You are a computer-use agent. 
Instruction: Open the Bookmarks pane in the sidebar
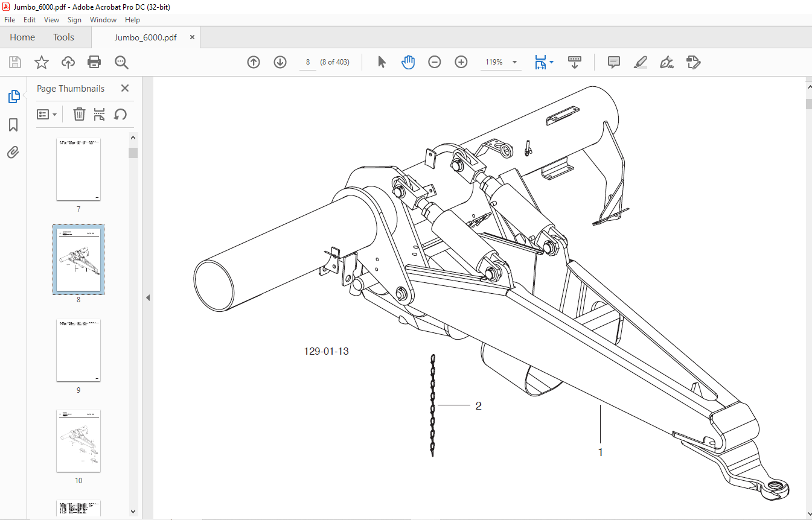click(x=13, y=125)
